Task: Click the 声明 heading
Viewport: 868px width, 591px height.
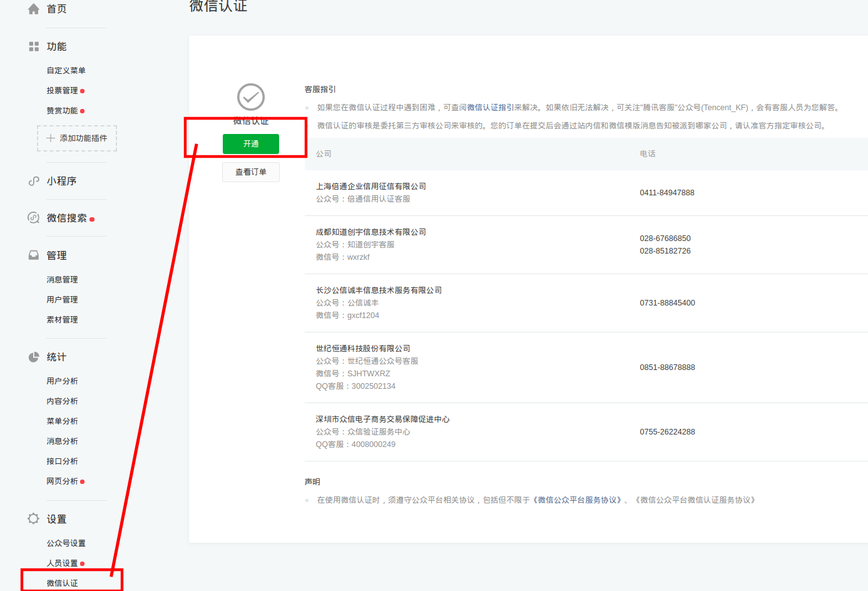Action: 312,482
